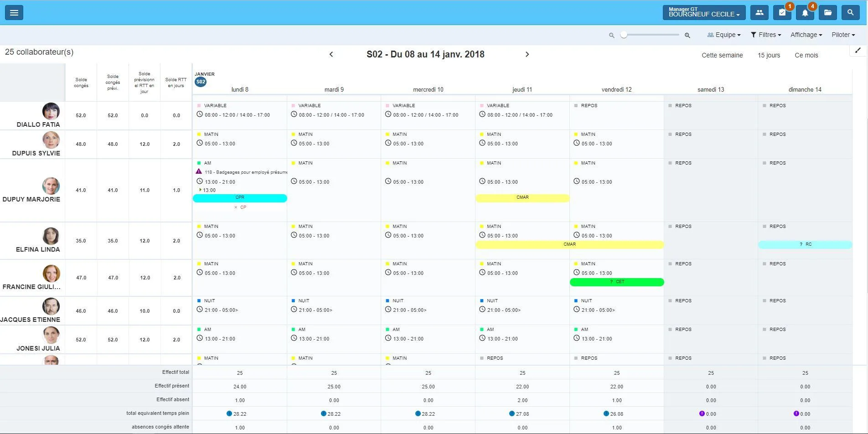
Task: Open Jonesi Julia's avatar
Action: coord(51,336)
